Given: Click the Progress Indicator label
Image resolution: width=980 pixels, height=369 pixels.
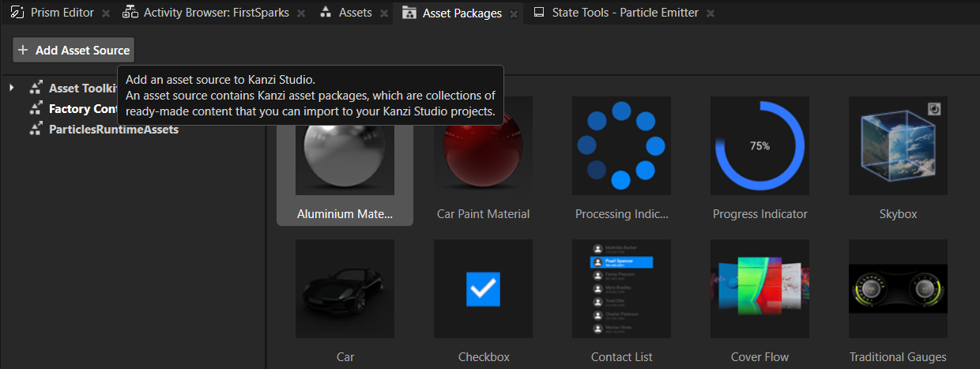Looking at the screenshot, I should tap(760, 213).
